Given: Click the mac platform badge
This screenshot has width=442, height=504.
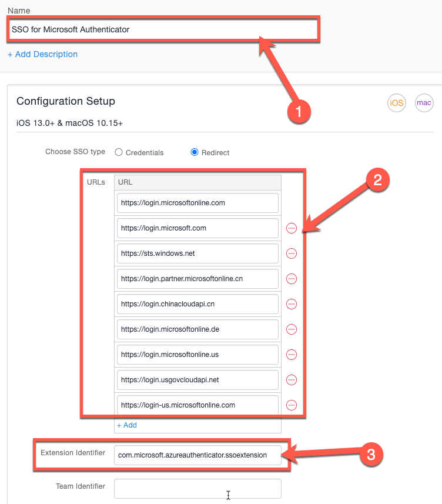Looking at the screenshot, I should (424, 102).
